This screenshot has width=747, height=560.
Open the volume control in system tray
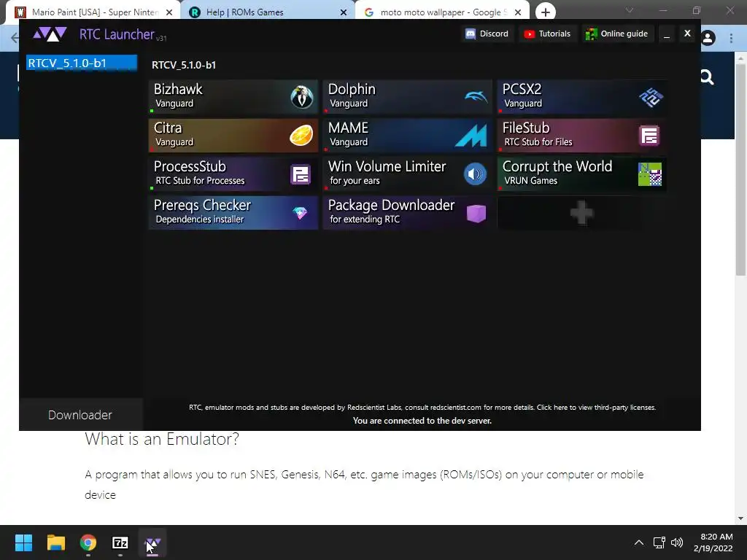[677, 542]
